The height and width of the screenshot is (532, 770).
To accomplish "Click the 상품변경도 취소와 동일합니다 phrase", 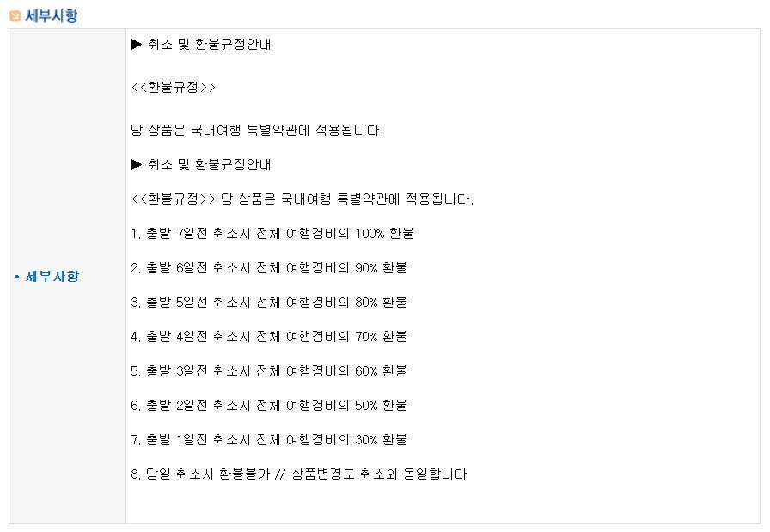I will (x=379, y=474).
